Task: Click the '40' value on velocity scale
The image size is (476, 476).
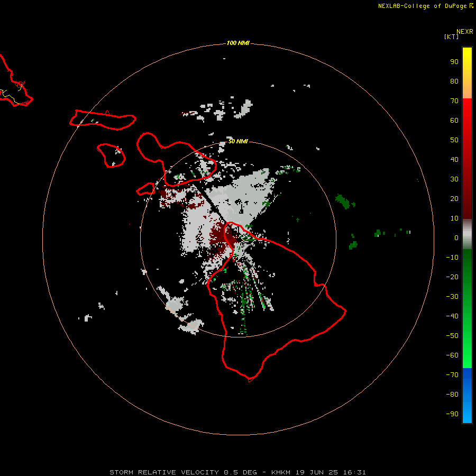Action: click(454, 160)
